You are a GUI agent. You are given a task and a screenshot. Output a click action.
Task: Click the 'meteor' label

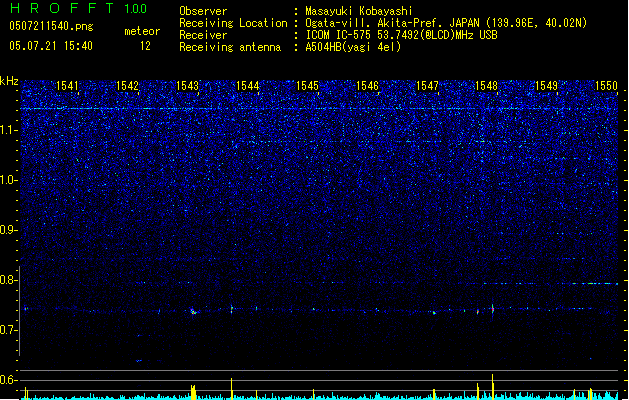pyautogui.click(x=142, y=31)
